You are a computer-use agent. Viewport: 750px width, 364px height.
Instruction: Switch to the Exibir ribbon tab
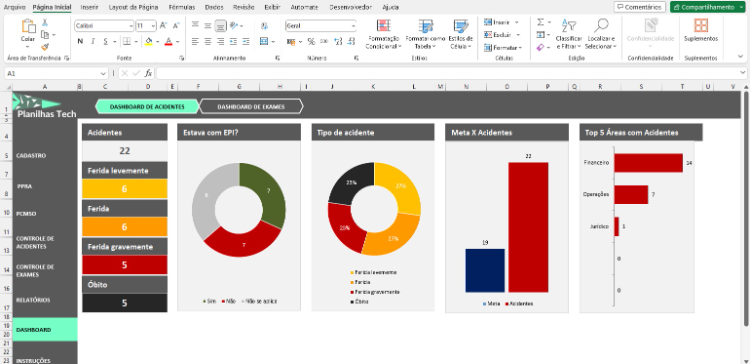tap(272, 7)
